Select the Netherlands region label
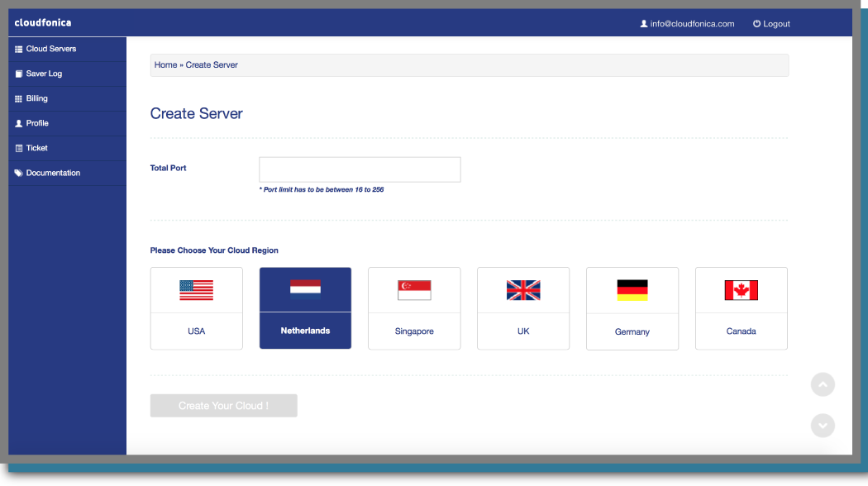Viewport: 868px width, 486px height. coord(305,331)
